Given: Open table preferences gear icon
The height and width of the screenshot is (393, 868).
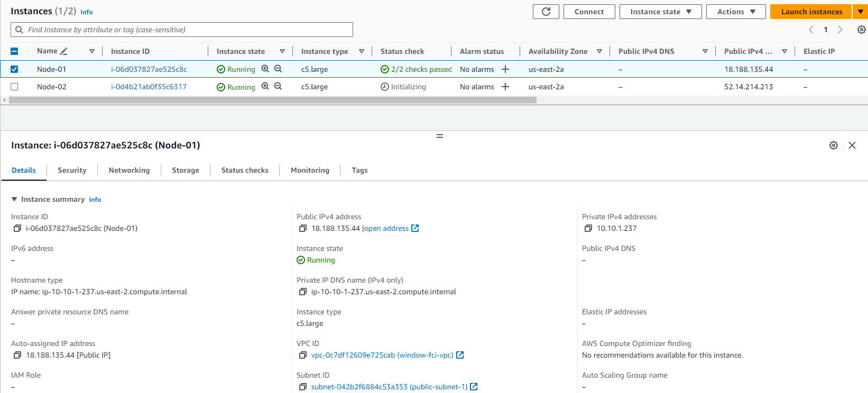Looking at the screenshot, I should (x=861, y=30).
